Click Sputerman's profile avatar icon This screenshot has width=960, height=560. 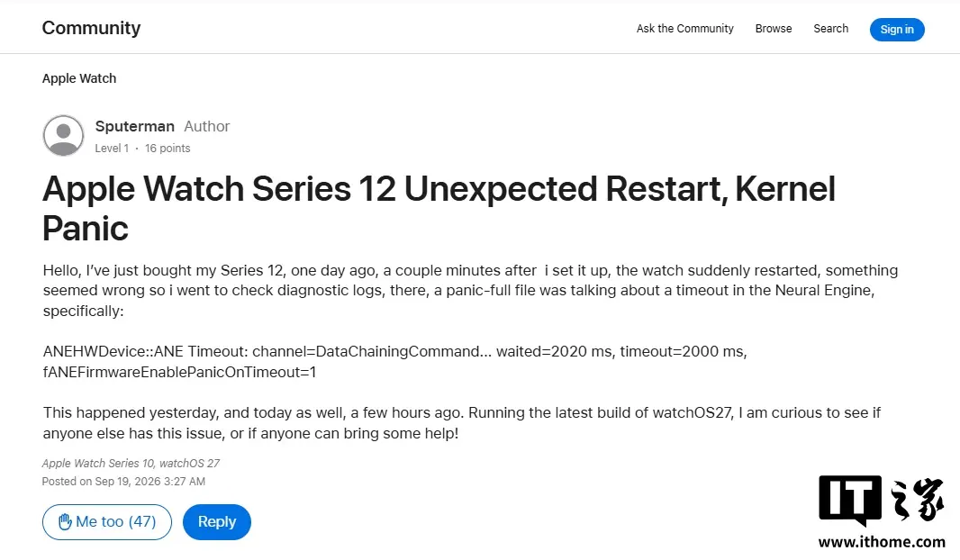coord(63,135)
